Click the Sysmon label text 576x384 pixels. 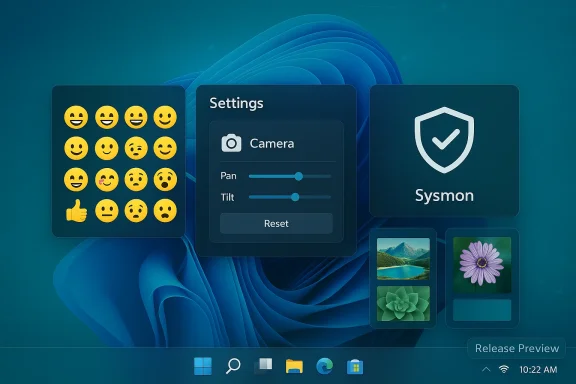(x=444, y=195)
